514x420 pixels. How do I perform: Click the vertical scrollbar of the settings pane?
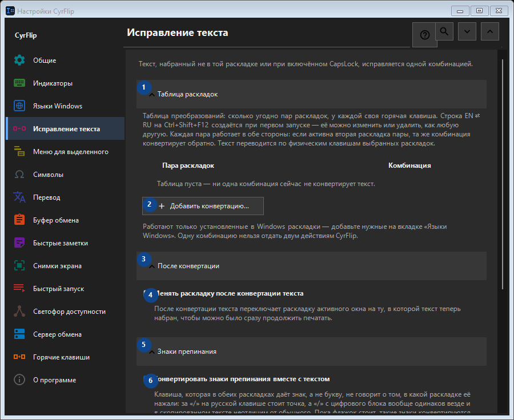(503, 173)
